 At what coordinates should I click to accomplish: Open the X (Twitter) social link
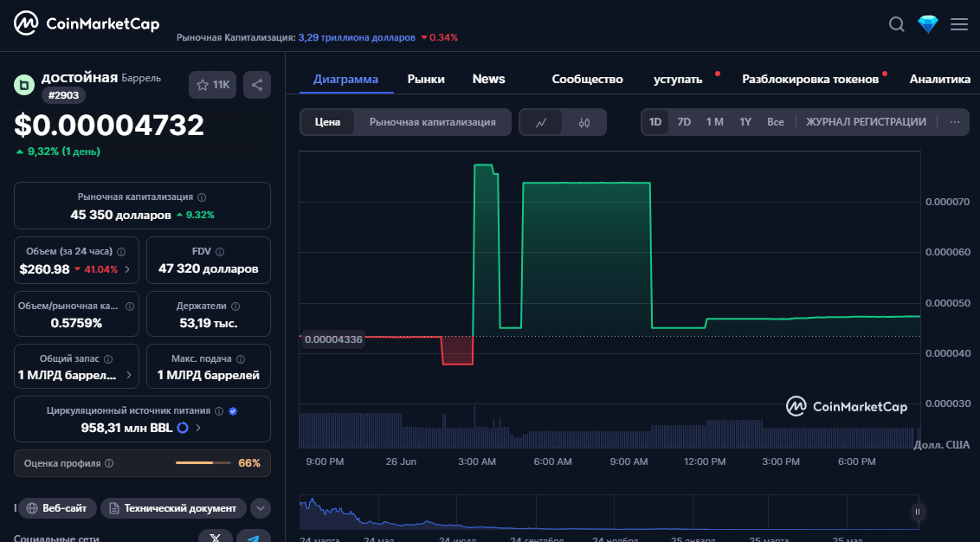coord(215,537)
